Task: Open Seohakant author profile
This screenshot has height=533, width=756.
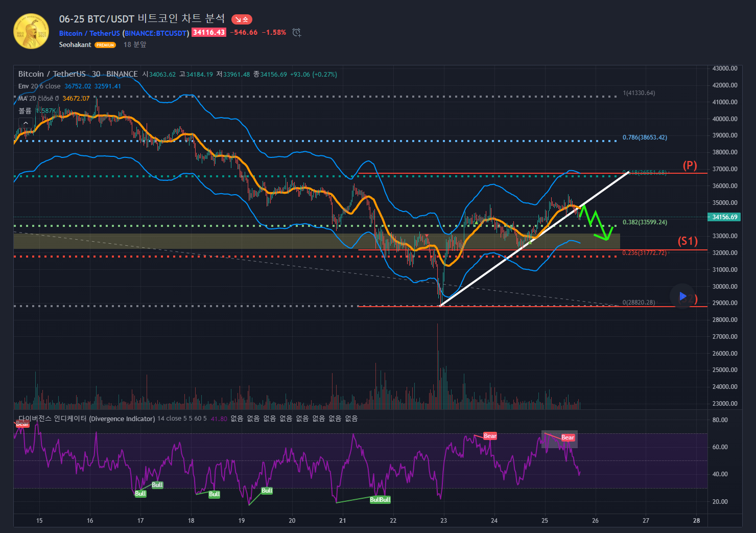Action: point(75,45)
